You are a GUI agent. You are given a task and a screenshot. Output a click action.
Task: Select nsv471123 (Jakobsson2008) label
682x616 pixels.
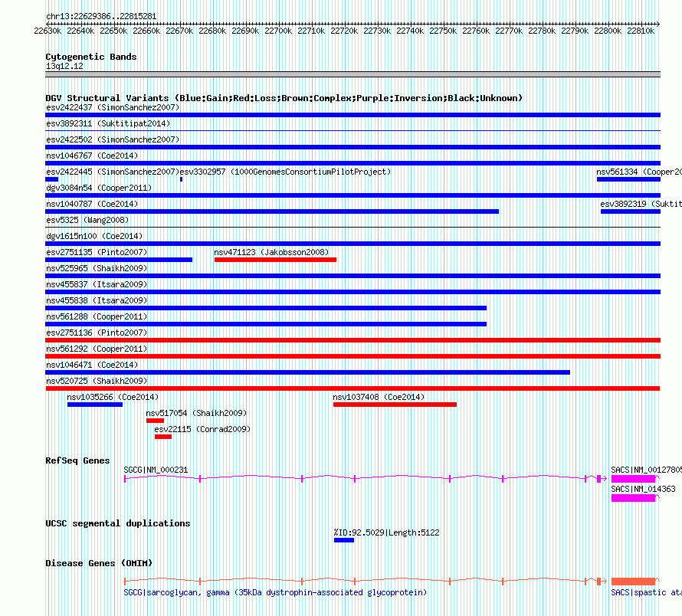[x=271, y=252]
